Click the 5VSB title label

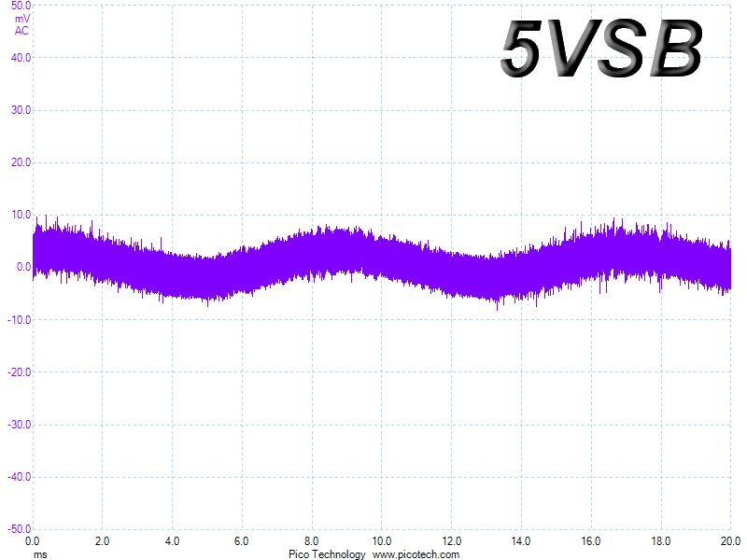point(601,49)
